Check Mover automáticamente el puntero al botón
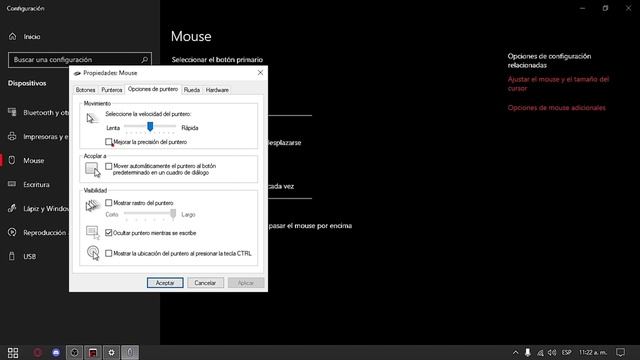 tap(109, 167)
